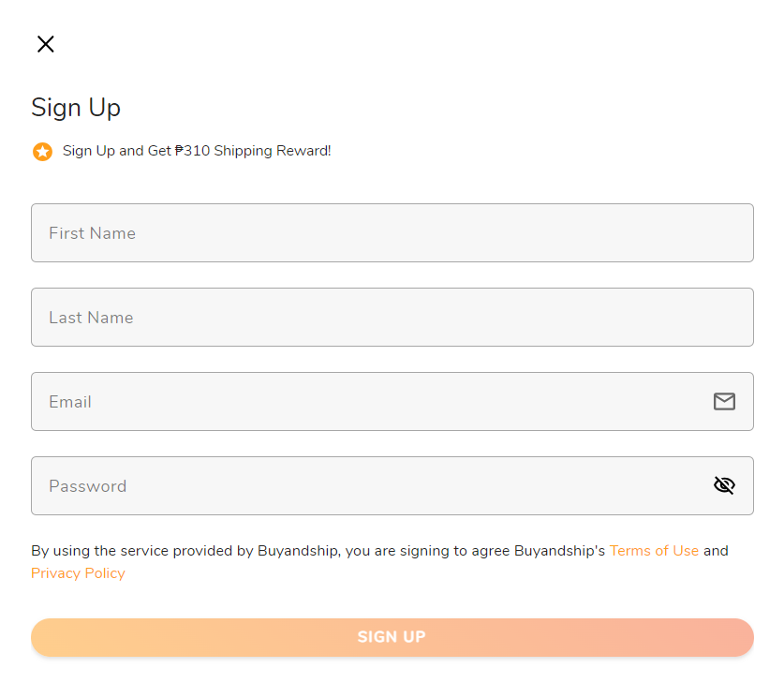Submit the form with SIGN UP button
The height and width of the screenshot is (683, 784).
click(x=392, y=637)
